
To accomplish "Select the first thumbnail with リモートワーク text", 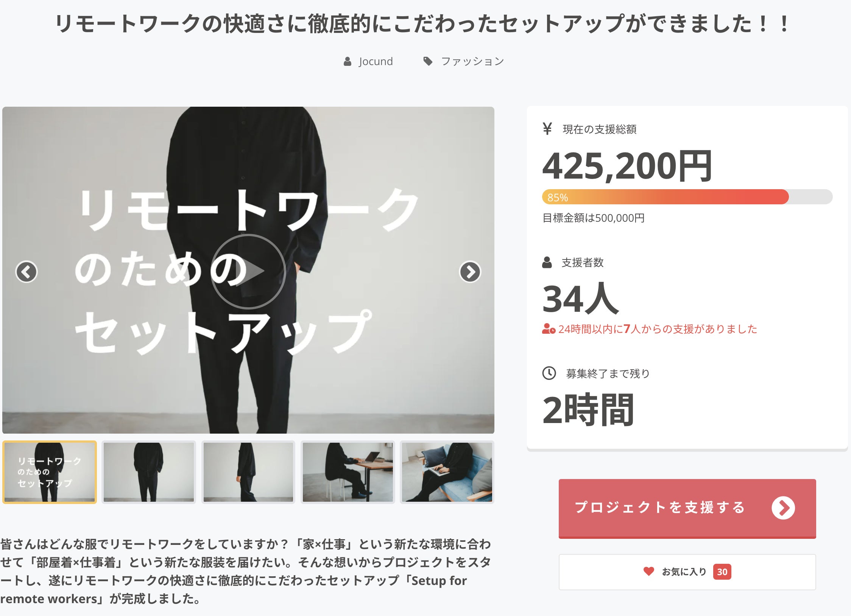I will (x=50, y=472).
